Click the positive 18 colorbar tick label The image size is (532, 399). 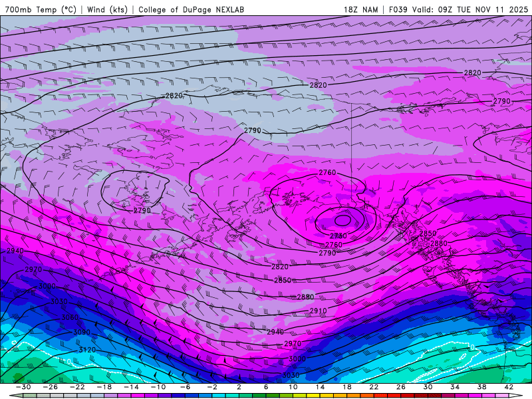[346, 387]
